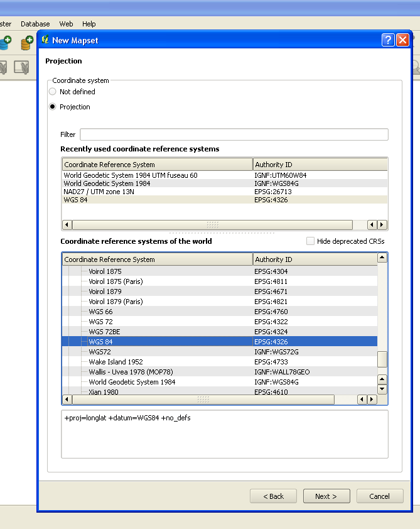
Task: Select WGS 72BE tree item
Action: pyautogui.click(x=104, y=332)
